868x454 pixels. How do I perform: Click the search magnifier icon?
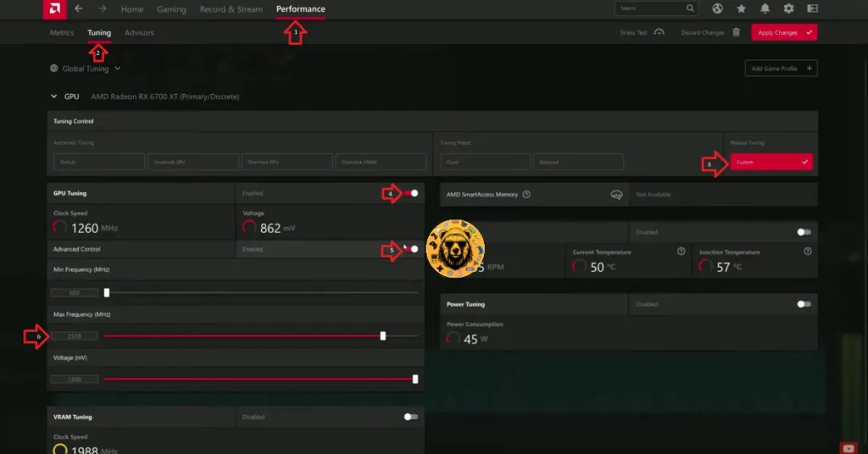[690, 8]
